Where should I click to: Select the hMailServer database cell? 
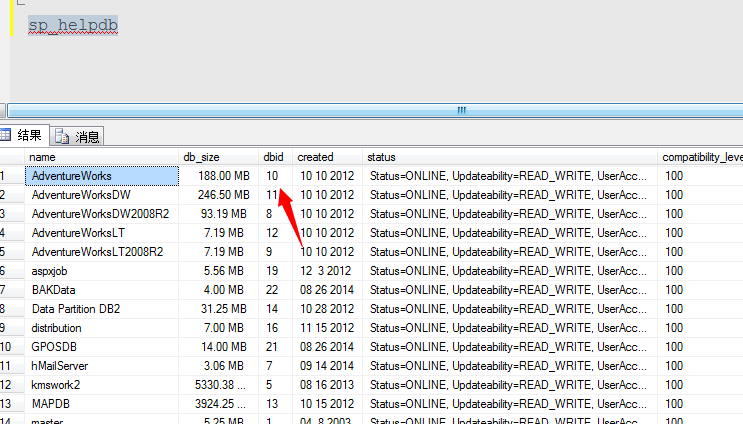[102, 366]
